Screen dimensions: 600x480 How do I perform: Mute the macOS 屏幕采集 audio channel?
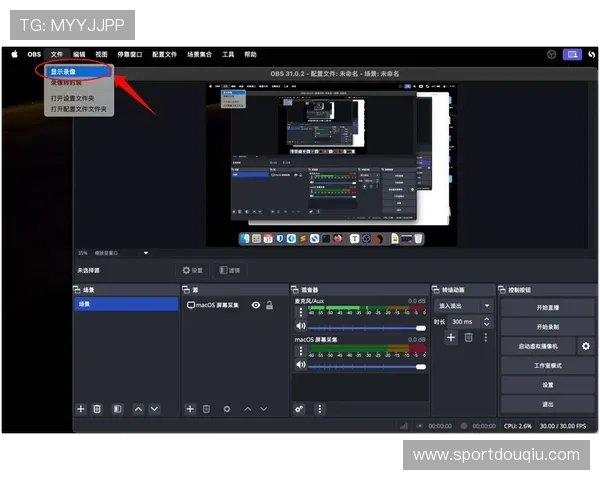click(x=300, y=366)
